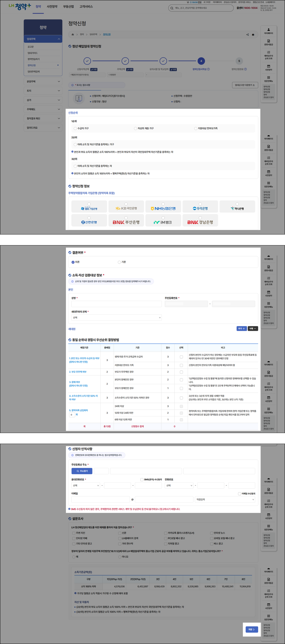Open the 고객서비스 top menu
Image resolution: width=285 pixels, height=644 pixels.
[86, 7]
